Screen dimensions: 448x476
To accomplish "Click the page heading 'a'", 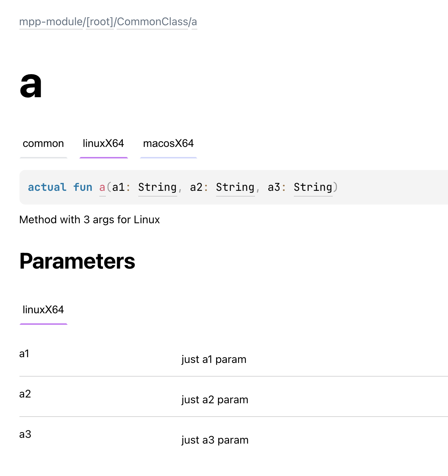I will coord(31,86).
